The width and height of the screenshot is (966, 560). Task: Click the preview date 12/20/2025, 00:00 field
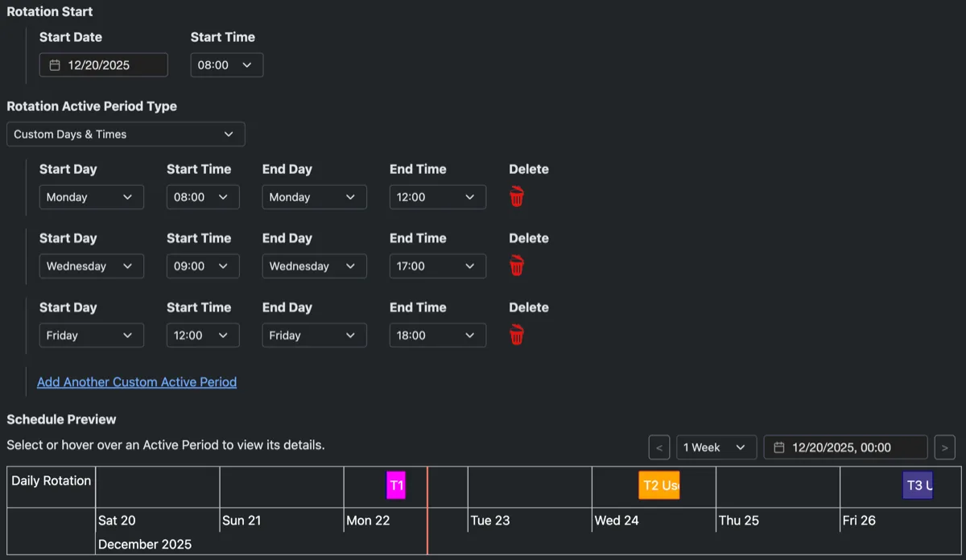846,447
